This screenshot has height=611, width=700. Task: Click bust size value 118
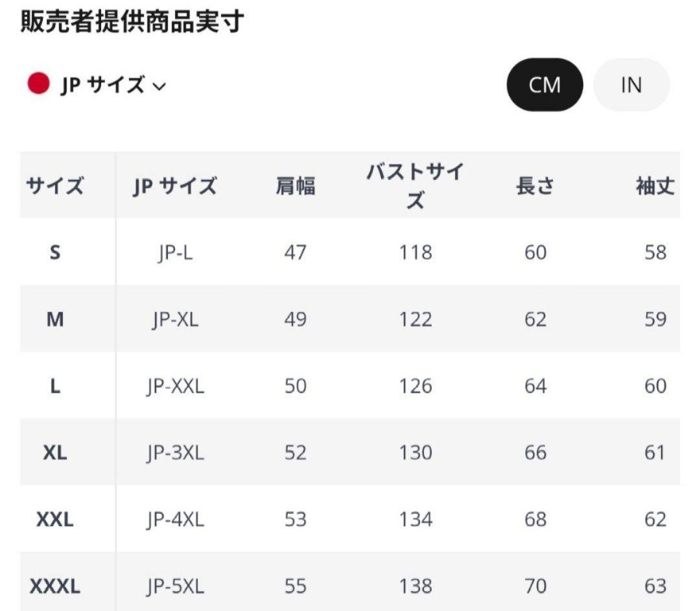coord(415,252)
